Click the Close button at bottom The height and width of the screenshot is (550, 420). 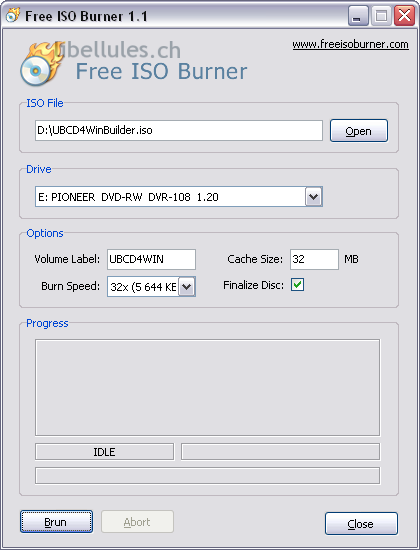[x=361, y=523]
